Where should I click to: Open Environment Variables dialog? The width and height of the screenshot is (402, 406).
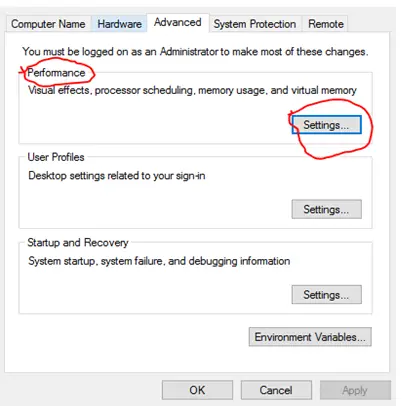310,337
